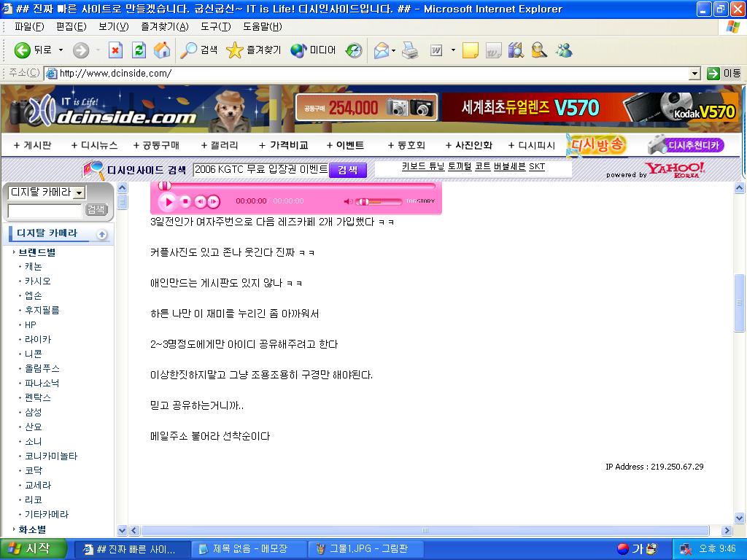Open the 편집(E) menu
This screenshot has width=747, height=560.
[71, 27]
